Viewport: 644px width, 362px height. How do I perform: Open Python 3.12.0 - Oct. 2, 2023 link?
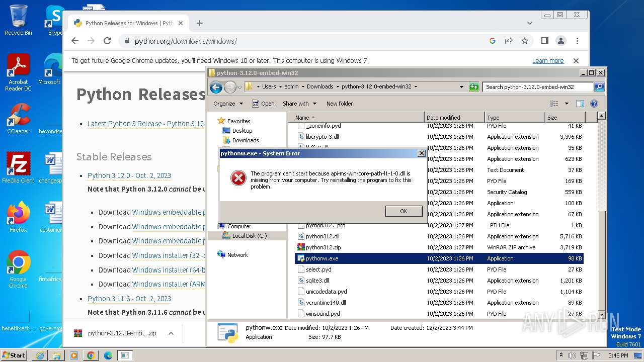point(129,175)
